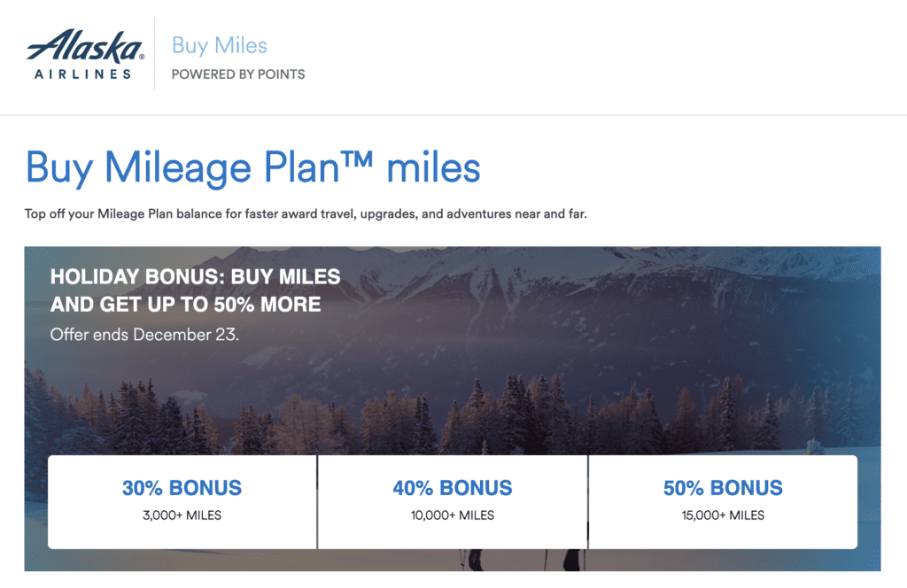Click the vertical divider beside the logo
The height and width of the screenshot is (588, 907).
[x=155, y=54]
